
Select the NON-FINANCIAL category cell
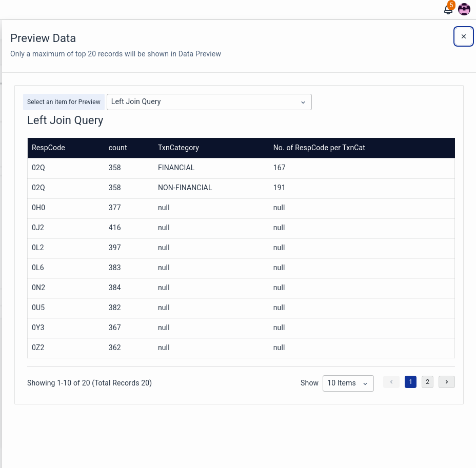[185, 188]
